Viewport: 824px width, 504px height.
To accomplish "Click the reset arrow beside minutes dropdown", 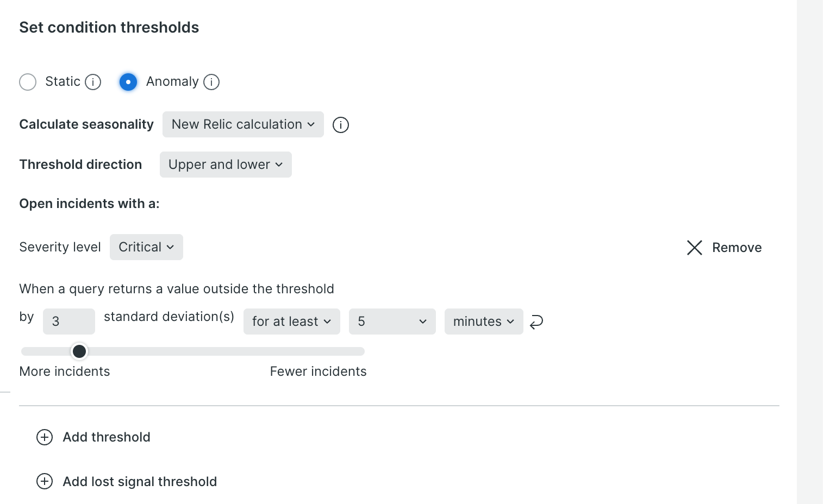I will pyautogui.click(x=536, y=322).
